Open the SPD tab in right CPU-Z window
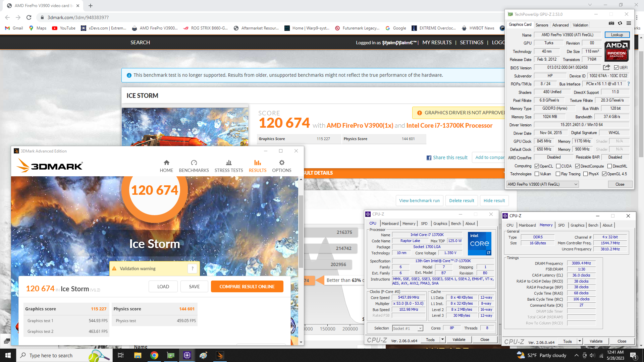644x362 pixels. click(x=561, y=225)
